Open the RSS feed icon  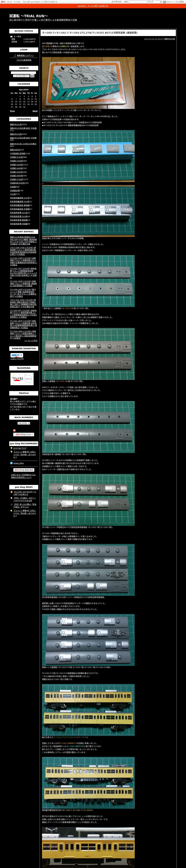14,430
